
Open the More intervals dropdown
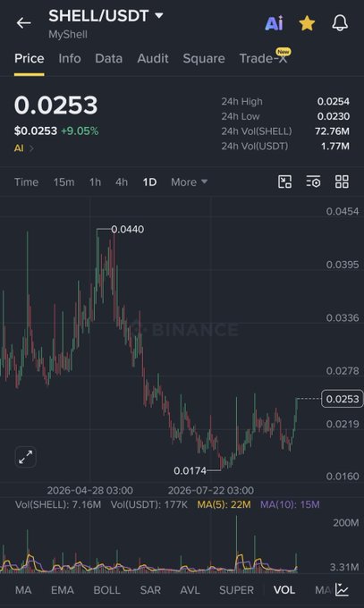tap(189, 182)
